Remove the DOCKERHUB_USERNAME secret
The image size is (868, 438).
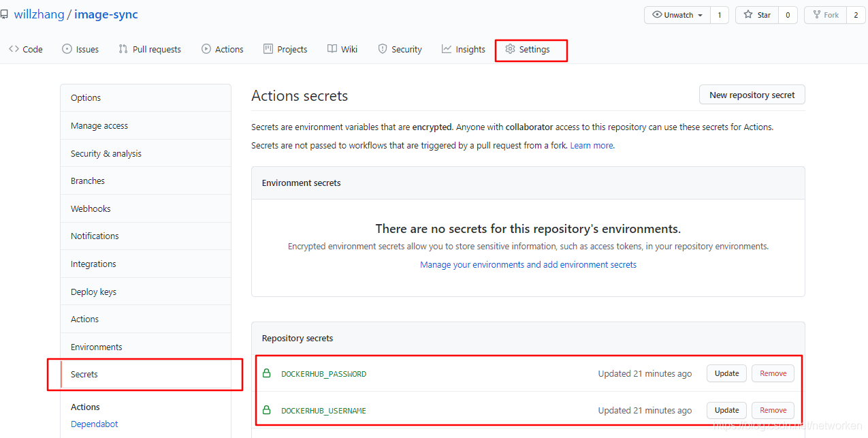773,410
